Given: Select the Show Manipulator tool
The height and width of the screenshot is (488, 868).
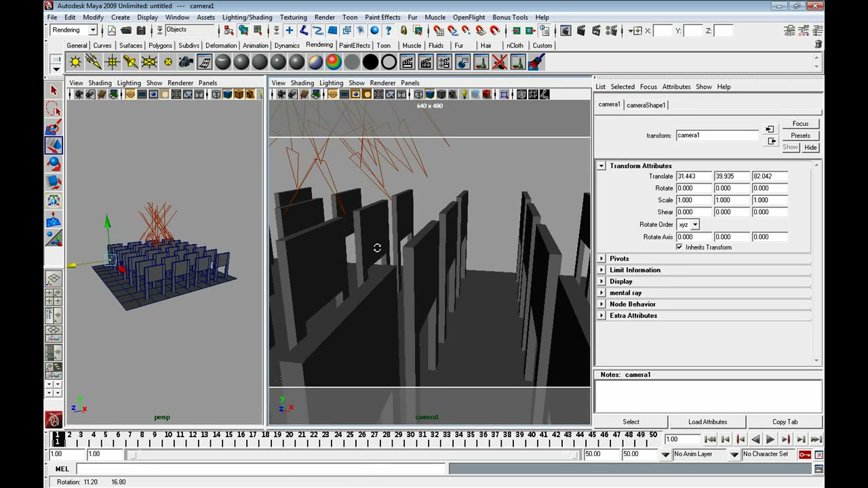Looking at the screenshot, I should point(54,237).
